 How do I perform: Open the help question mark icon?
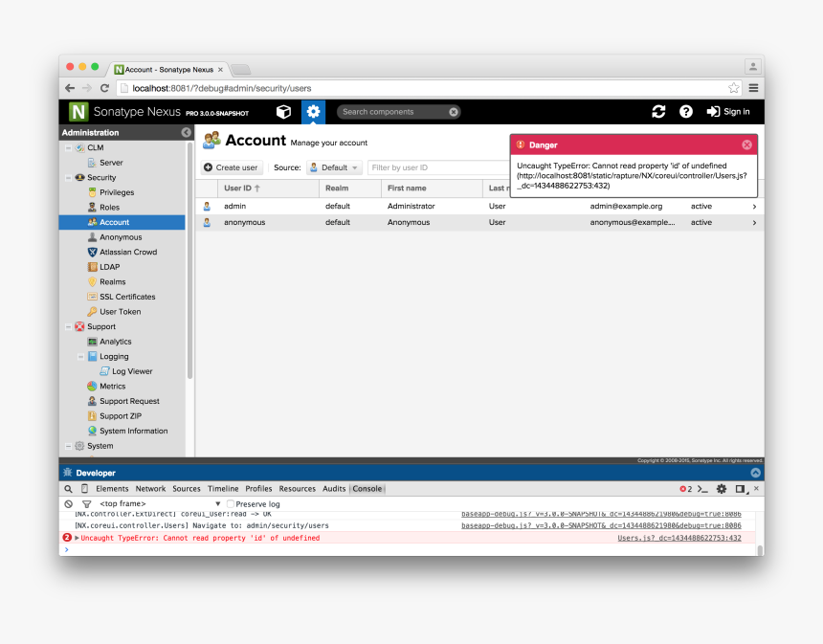(x=686, y=111)
